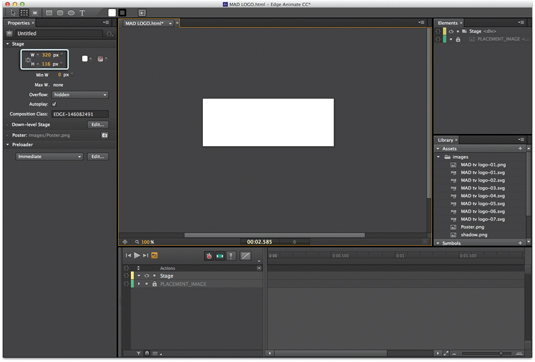This screenshot has width=535, height=362.
Task: Click the Composition Class field
Action: 80,114
